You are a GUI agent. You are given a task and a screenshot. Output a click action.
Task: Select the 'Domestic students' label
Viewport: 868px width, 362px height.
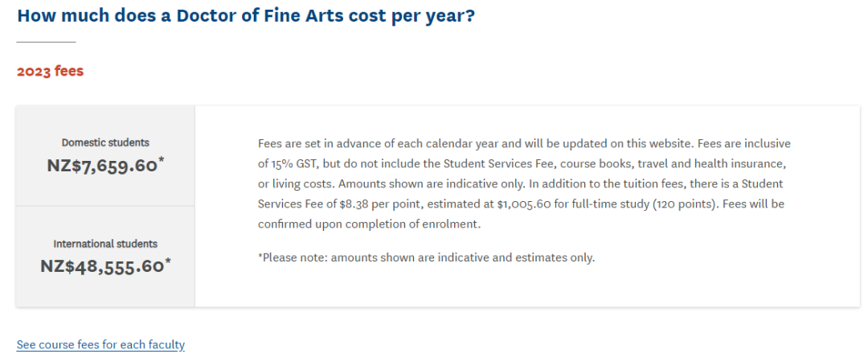(x=105, y=142)
